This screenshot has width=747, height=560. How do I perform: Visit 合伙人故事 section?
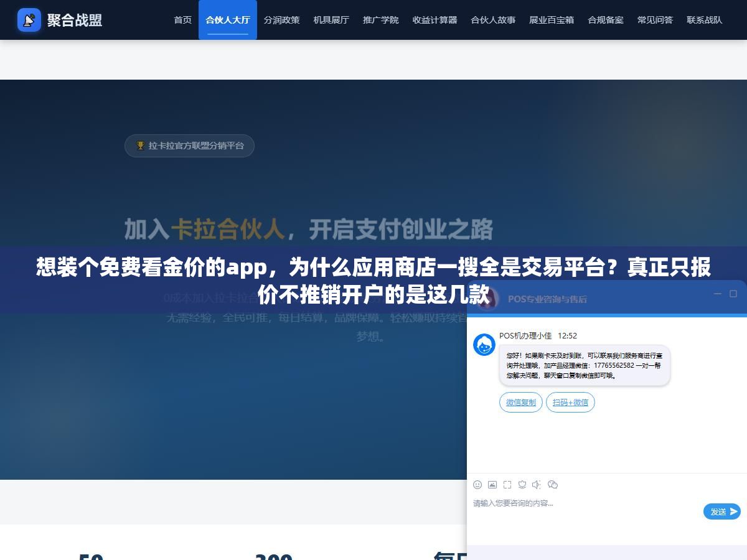click(493, 20)
